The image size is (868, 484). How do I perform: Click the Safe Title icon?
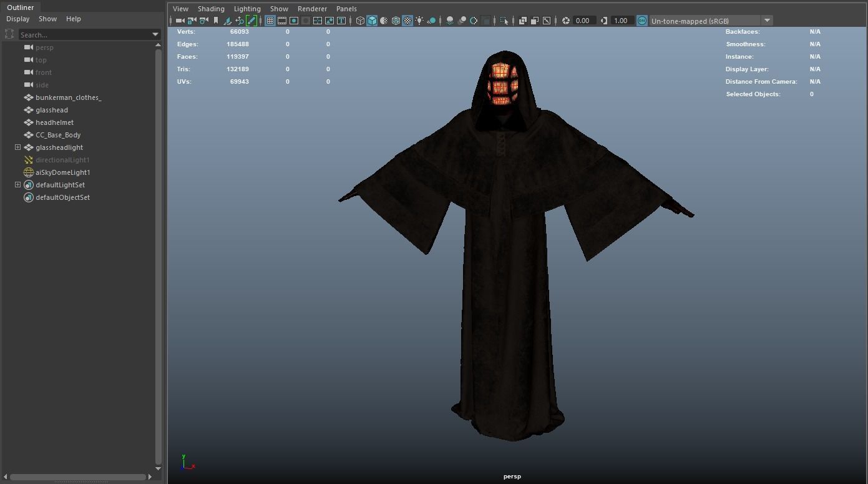click(x=341, y=21)
